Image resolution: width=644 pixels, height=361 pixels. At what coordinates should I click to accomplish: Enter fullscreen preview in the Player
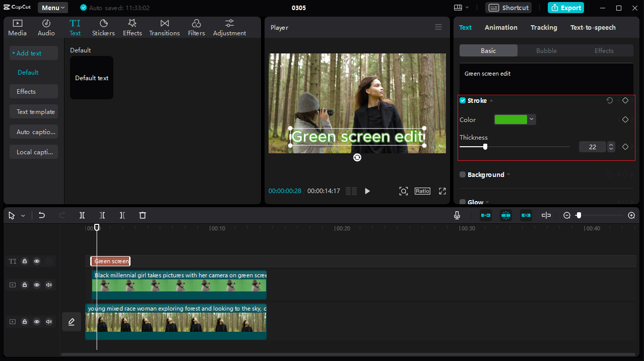tap(442, 191)
